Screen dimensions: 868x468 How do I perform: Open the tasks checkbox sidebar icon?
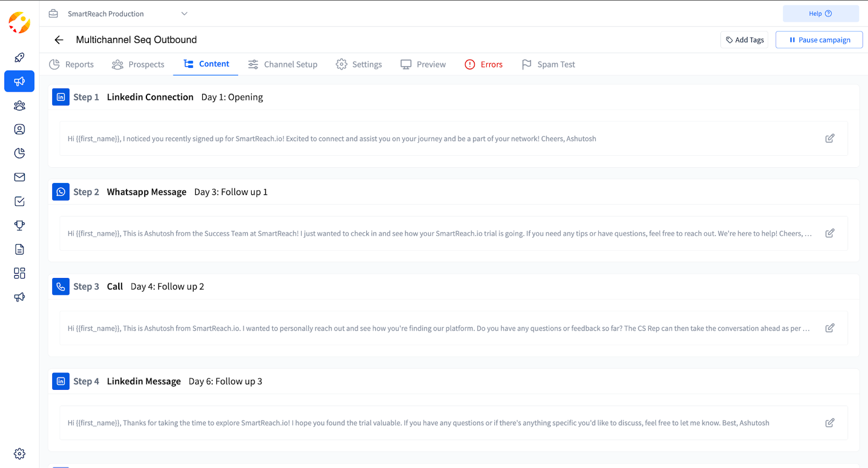click(x=20, y=201)
